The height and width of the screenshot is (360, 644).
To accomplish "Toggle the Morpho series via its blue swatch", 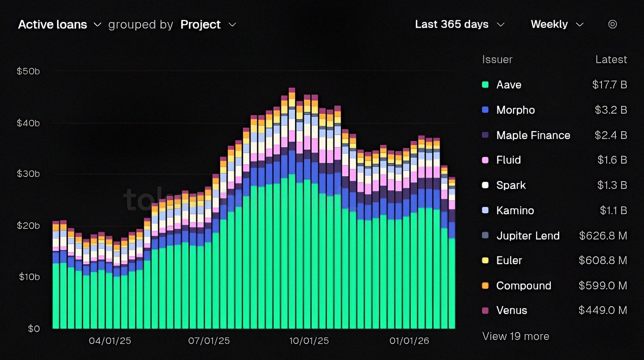I will click(x=485, y=110).
